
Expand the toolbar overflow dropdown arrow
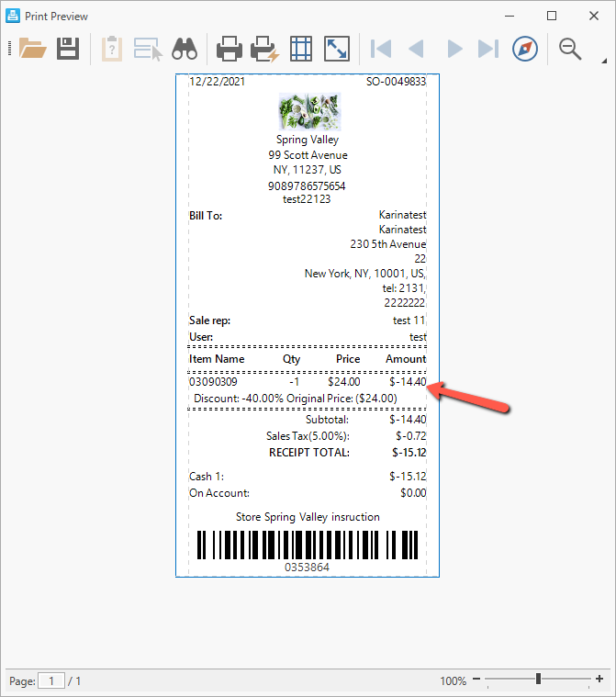point(605,62)
